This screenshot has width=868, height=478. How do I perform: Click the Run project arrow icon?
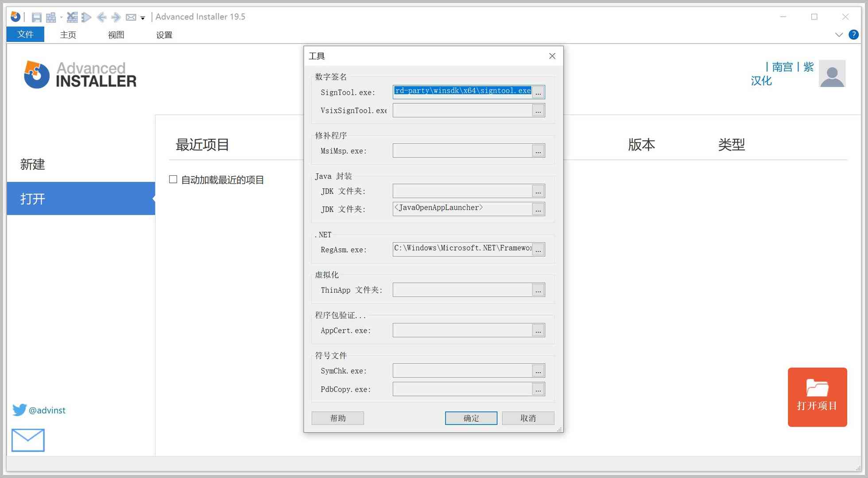(87, 17)
